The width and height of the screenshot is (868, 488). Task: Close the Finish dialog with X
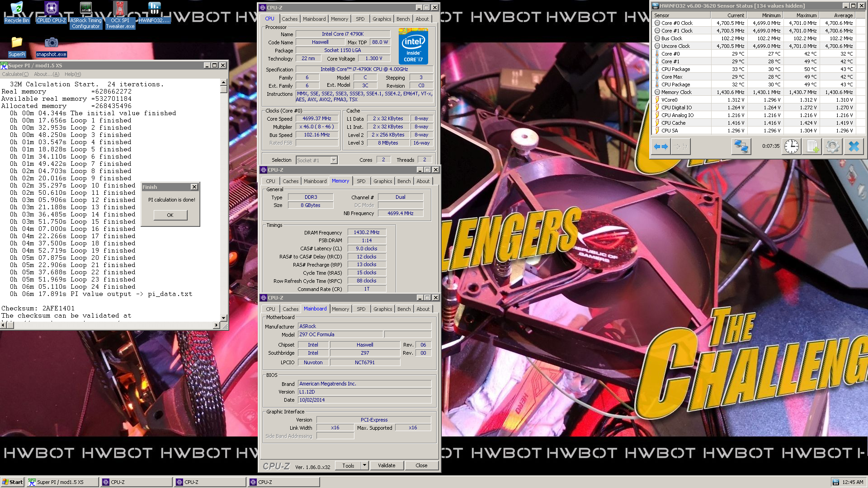194,187
